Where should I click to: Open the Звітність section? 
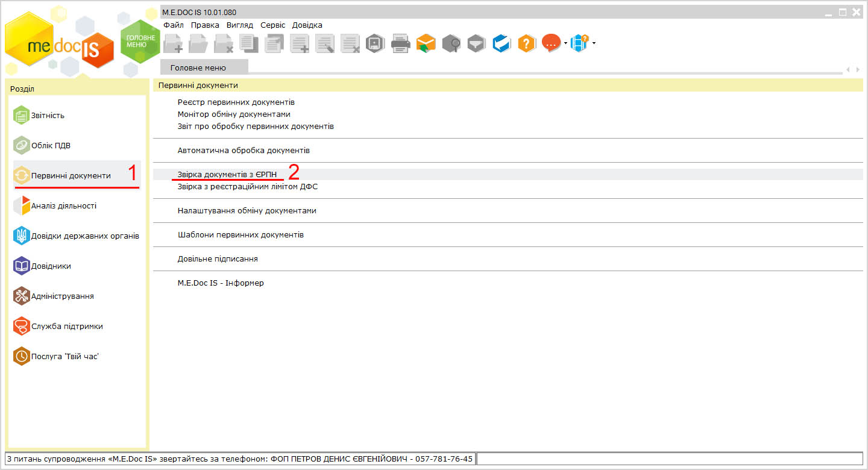coord(77,115)
